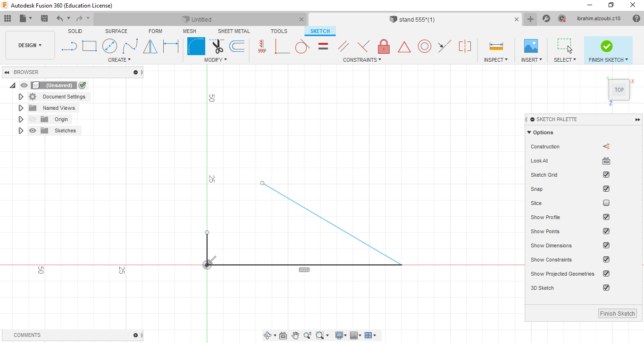
Task: Apply Horizontal/Vertical constraint
Action: 262,46
